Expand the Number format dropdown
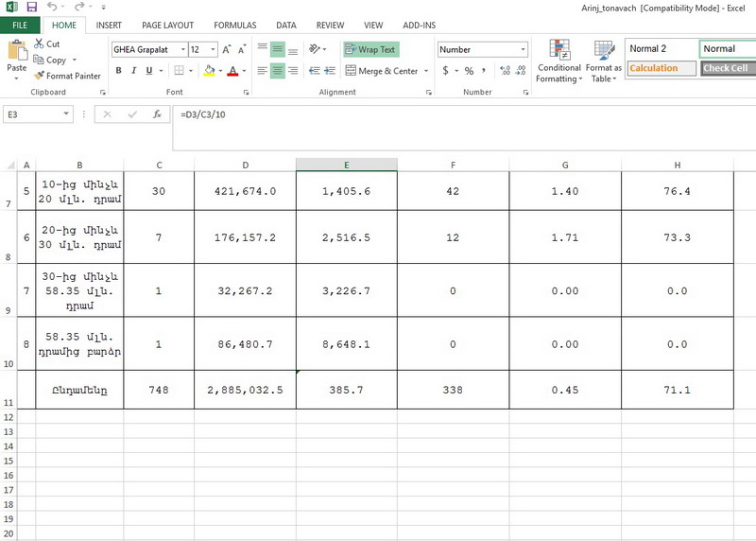756x541 pixels. [523, 49]
